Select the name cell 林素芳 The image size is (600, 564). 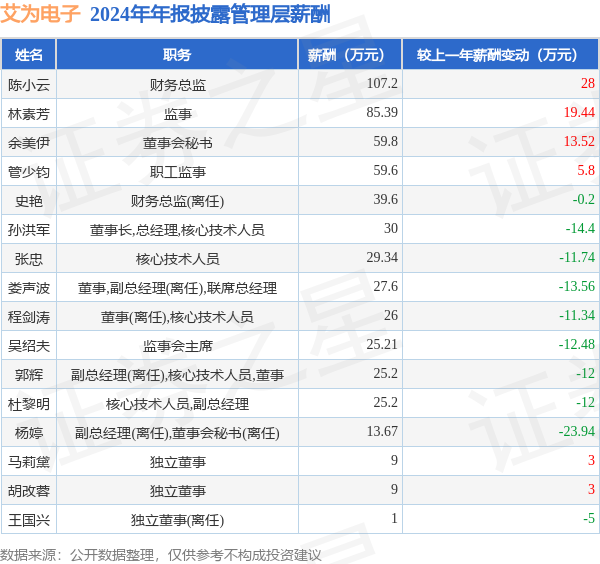[x=29, y=114]
